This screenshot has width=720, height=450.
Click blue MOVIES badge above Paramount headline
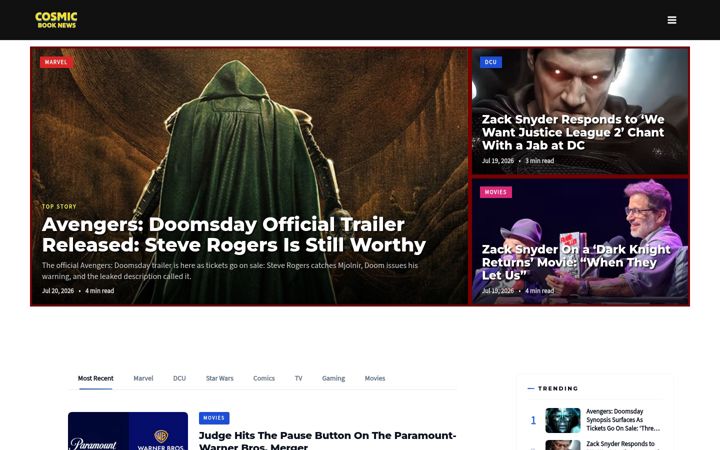[x=214, y=418]
